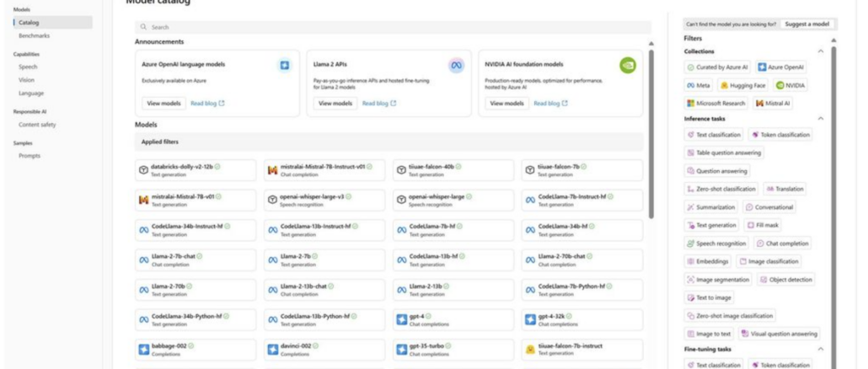This screenshot has height=369, width=868.
Task: Click the model catalog Search field
Action: click(x=393, y=27)
